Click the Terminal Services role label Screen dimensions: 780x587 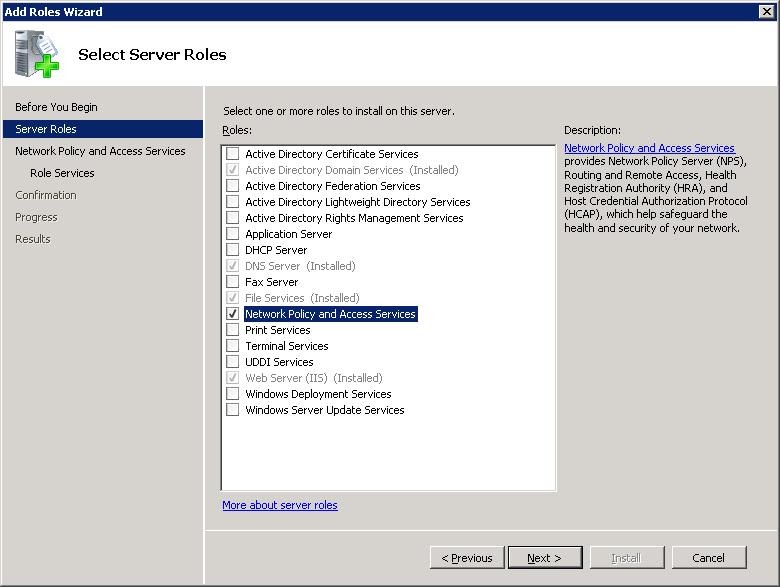[x=287, y=346]
